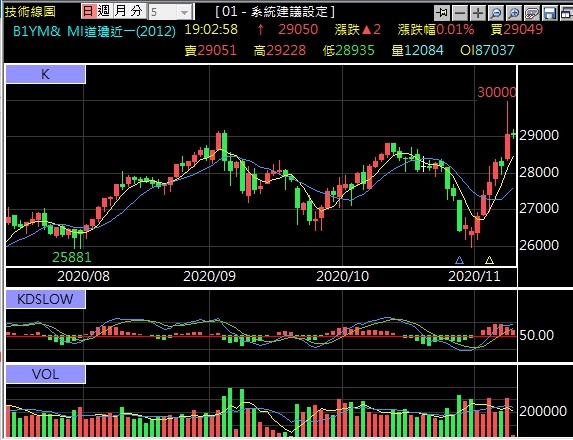Click the 2020/10 date axis label
573x440 pixels.
(x=342, y=276)
